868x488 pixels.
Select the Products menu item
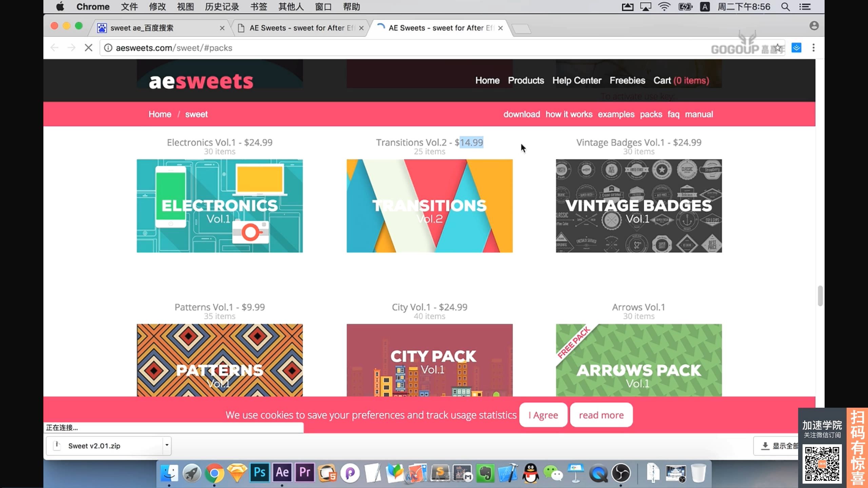tap(525, 80)
